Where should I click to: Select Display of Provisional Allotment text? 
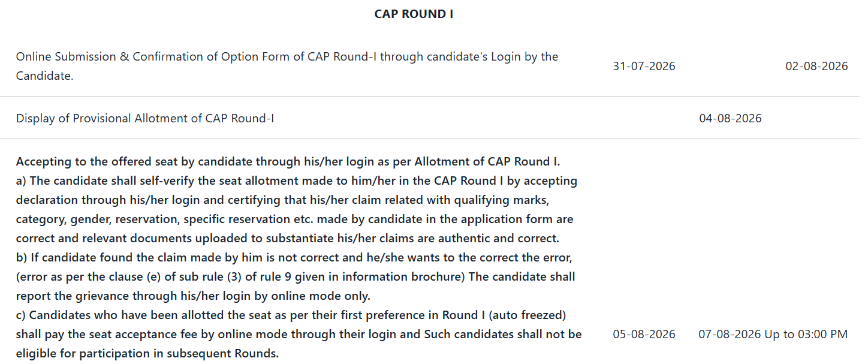tap(145, 118)
